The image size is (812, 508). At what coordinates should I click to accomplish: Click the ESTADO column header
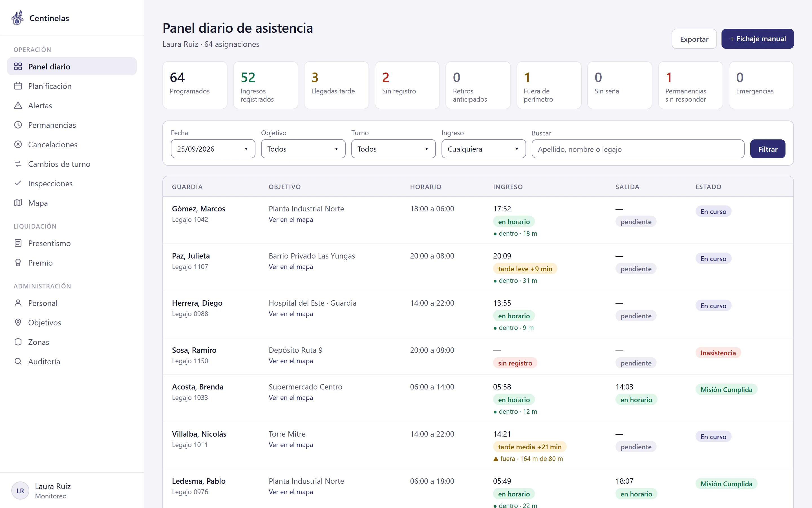click(x=708, y=187)
